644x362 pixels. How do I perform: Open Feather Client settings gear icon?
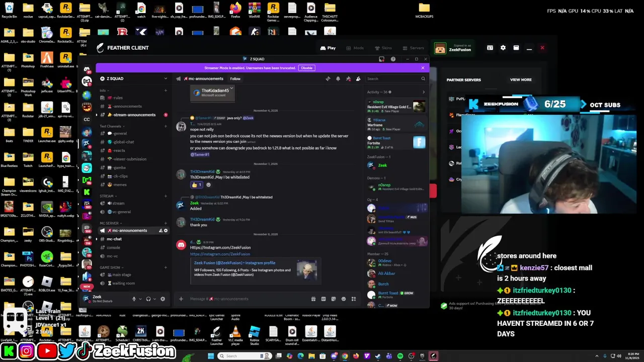click(503, 48)
